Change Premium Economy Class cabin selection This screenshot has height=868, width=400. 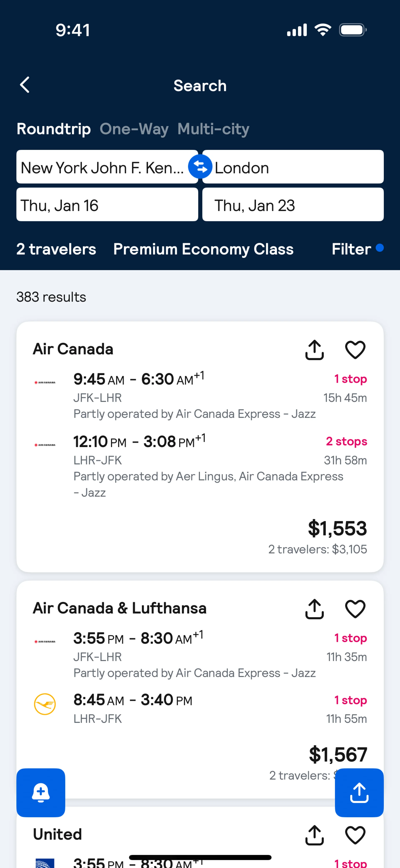(x=203, y=249)
